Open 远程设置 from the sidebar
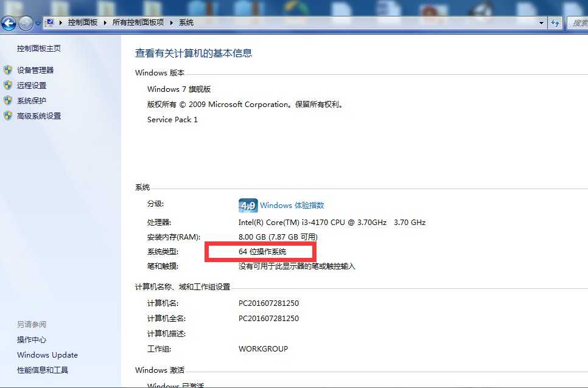Viewport: 588px width, 388px height. (x=32, y=85)
